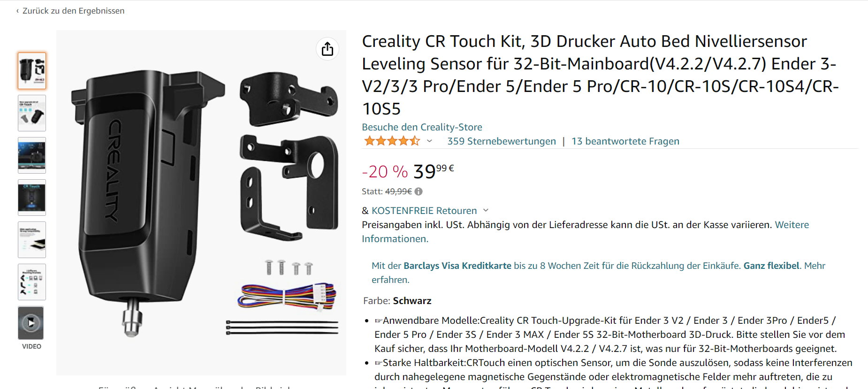The image size is (868, 389).
Task: Visit the Creality-Store link
Action: click(x=422, y=127)
